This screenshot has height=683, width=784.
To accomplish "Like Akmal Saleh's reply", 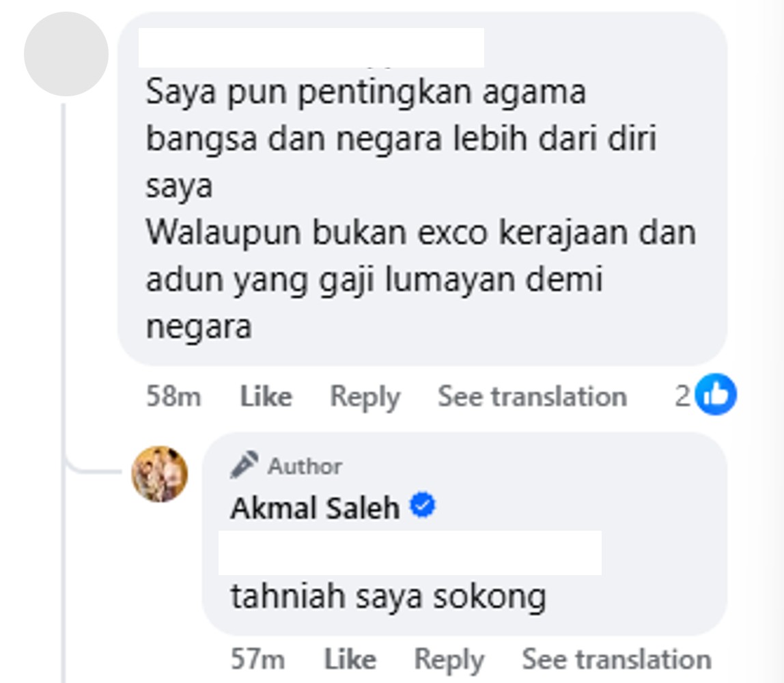I will [x=350, y=659].
